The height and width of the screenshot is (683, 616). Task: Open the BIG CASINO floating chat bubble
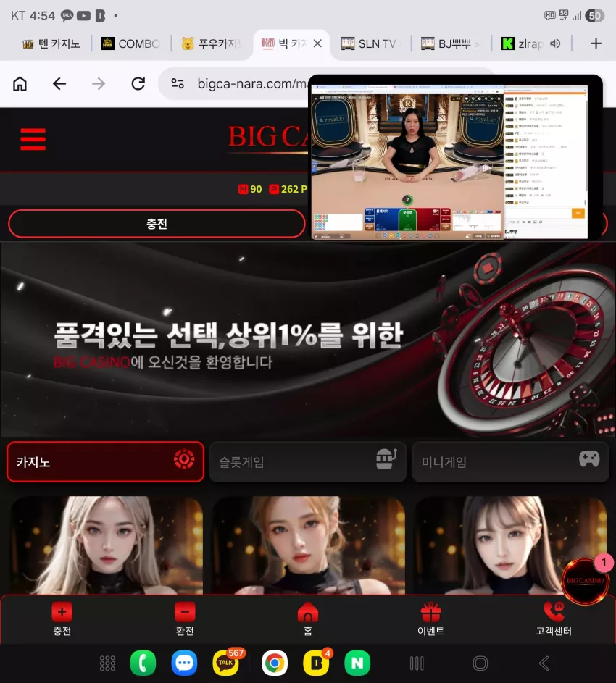pyautogui.click(x=585, y=581)
